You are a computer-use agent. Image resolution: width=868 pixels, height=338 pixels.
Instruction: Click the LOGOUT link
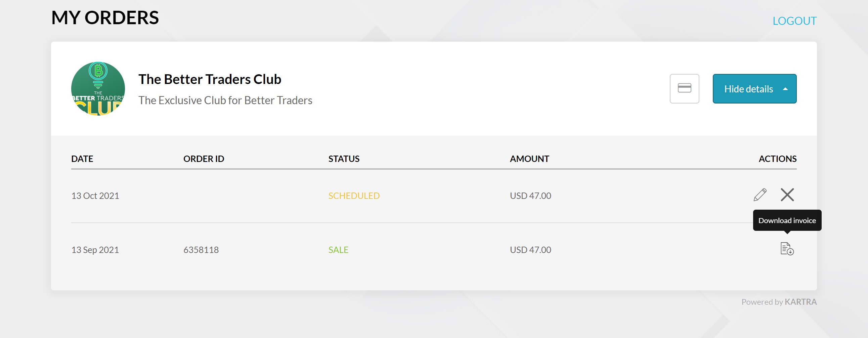pyautogui.click(x=795, y=21)
